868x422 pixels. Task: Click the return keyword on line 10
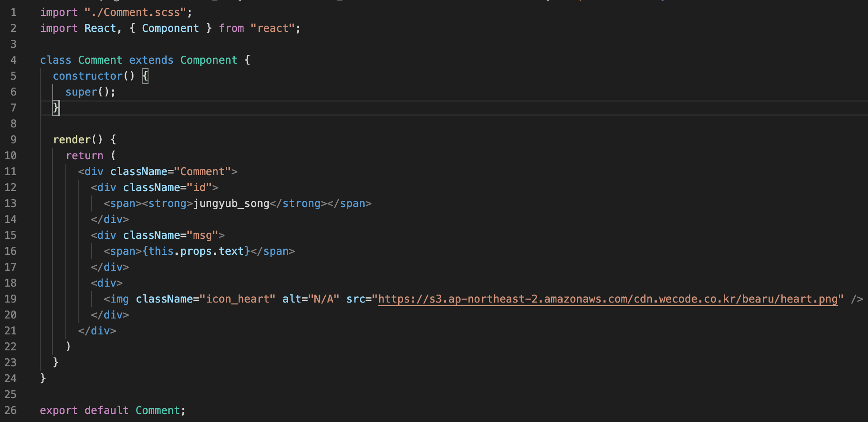tap(84, 156)
